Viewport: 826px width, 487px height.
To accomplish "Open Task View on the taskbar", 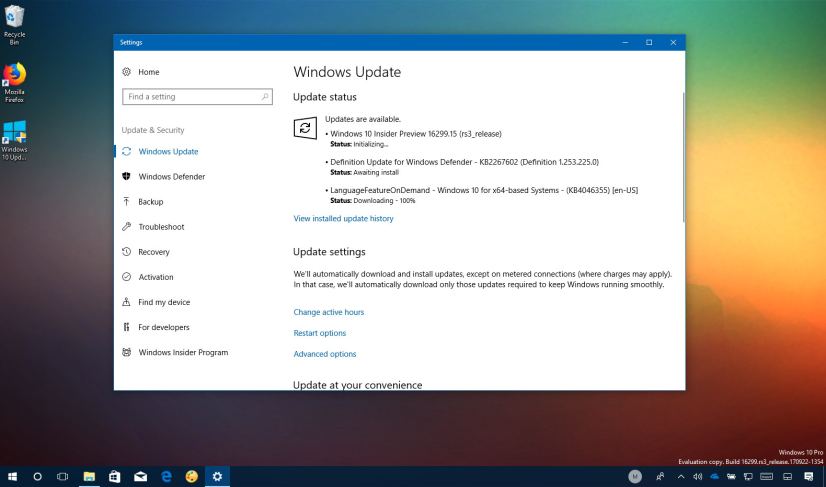I will 62,476.
